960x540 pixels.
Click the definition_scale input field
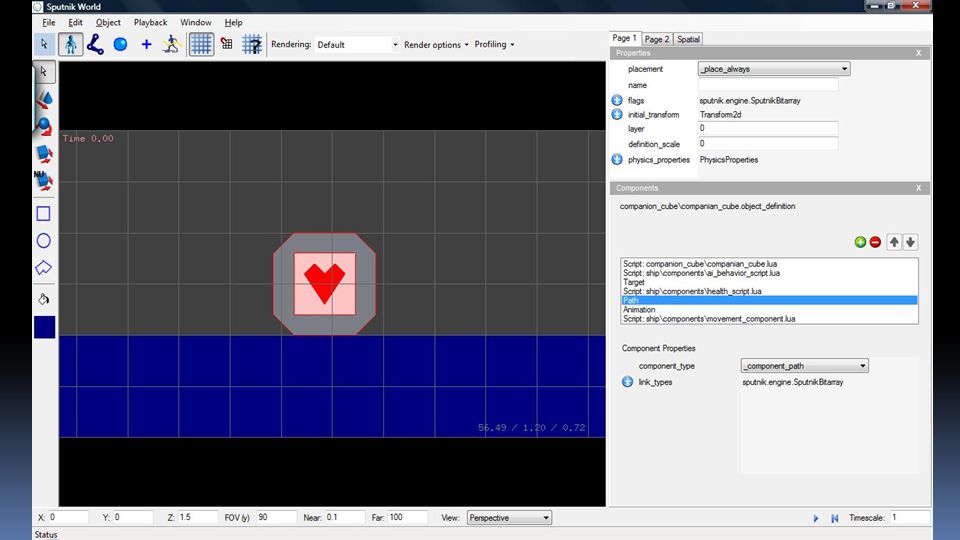click(x=768, y=144)
